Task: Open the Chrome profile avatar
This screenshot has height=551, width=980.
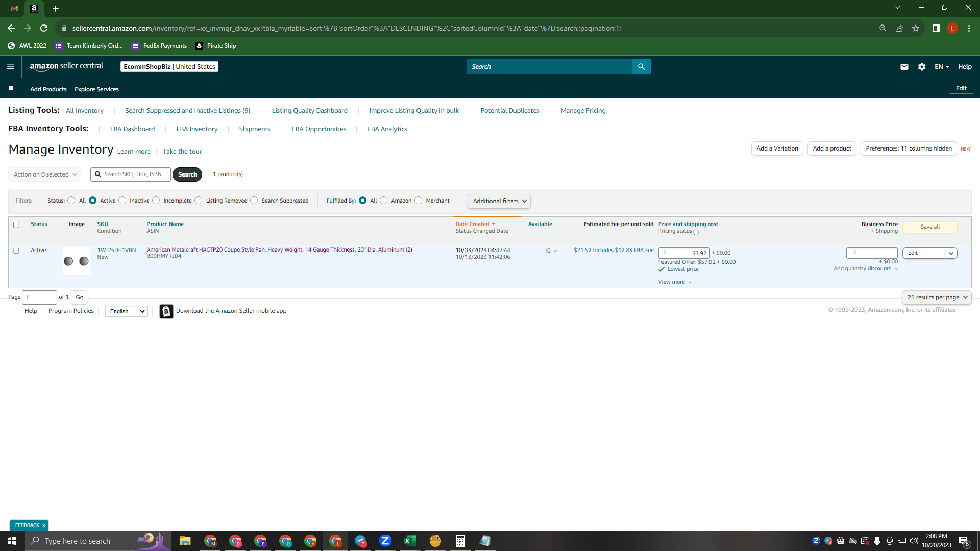Action: pyautogui.click(x=952, y=28)
